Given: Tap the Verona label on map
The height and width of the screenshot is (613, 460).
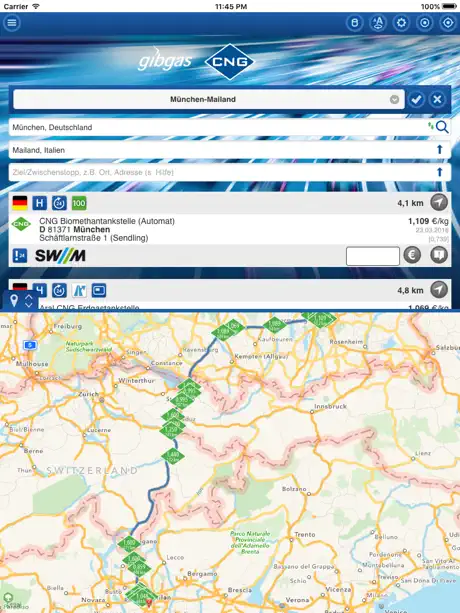Looking at the screenshot, I should [x=297, y=599].
